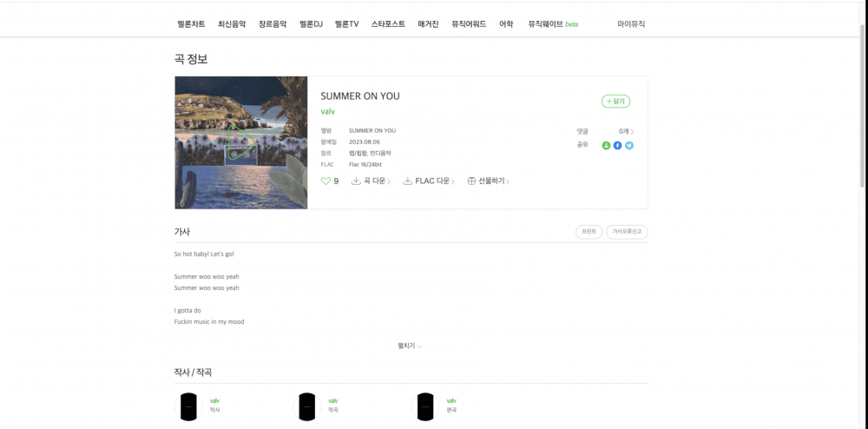Image resolution: width=868 pixels, height=429 pixels.
Task: Click lyricist valv's profile thumbnail
Action: tap(188, 406)
